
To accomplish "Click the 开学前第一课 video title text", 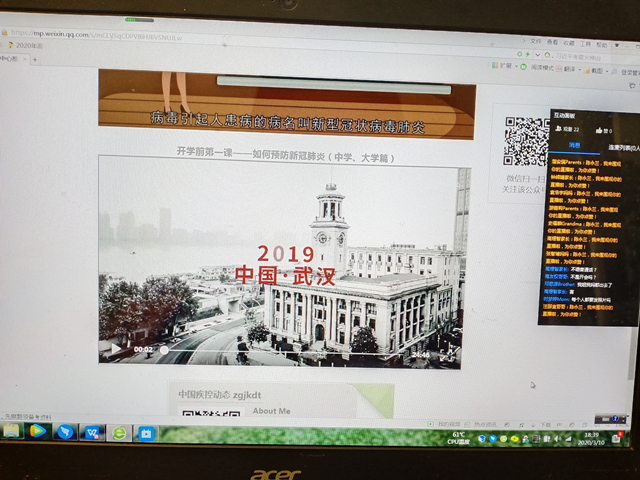I will click(x=286, y=156).
